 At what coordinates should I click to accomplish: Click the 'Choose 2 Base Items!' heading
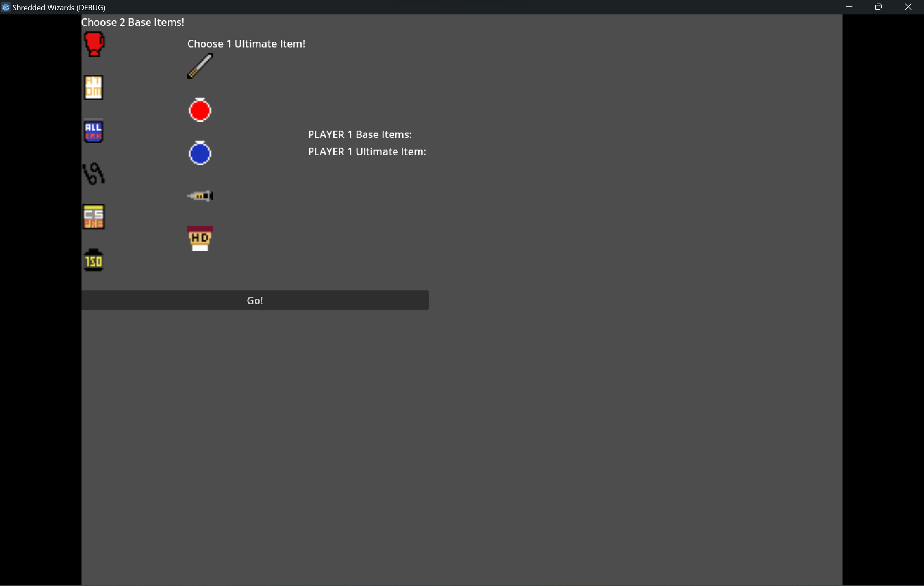tap(133, 22)
